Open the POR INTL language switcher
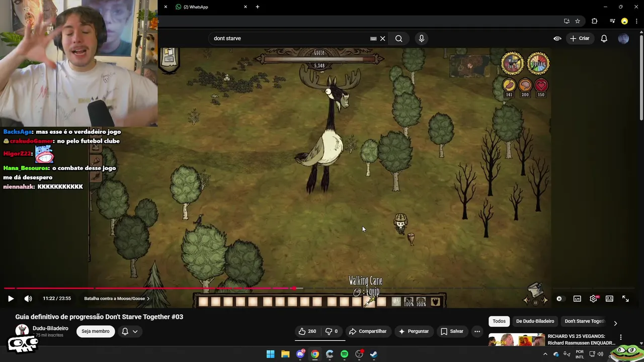The width and height of the screenshot is (644, 362). pyautogui.click(x=580, y=354)
